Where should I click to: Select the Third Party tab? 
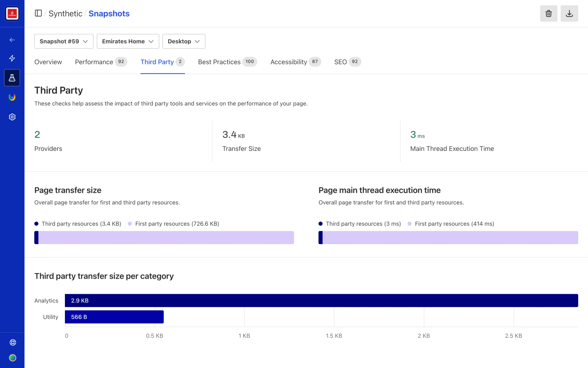click(163, 62)
